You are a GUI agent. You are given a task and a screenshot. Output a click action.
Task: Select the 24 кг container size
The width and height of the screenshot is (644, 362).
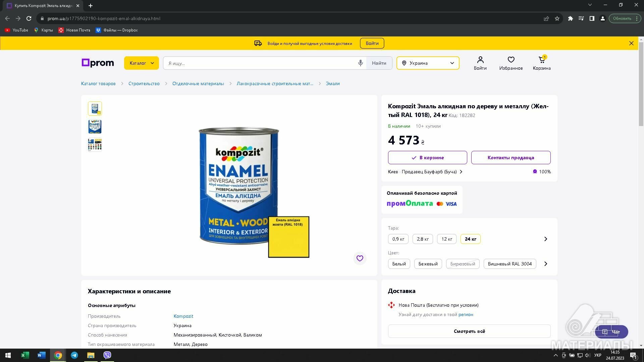coord(470,239)
